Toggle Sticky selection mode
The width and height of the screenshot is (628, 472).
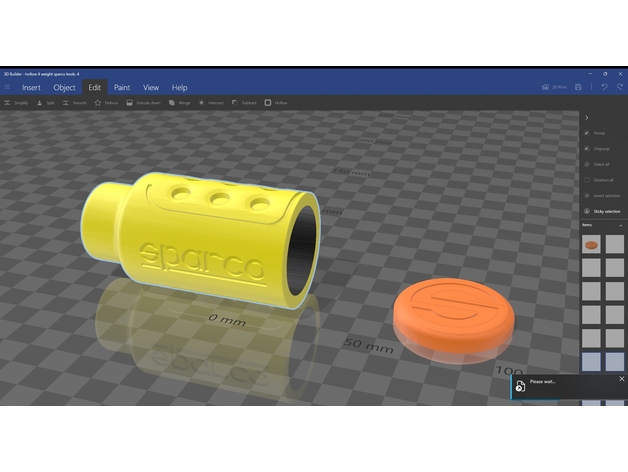coord(586,211)
